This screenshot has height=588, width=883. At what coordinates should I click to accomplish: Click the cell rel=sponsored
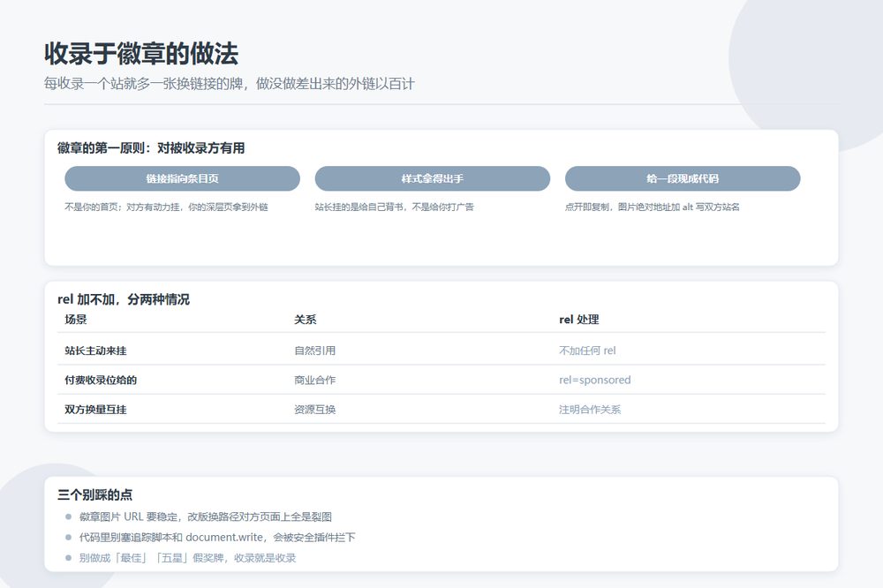coord(594,380)
